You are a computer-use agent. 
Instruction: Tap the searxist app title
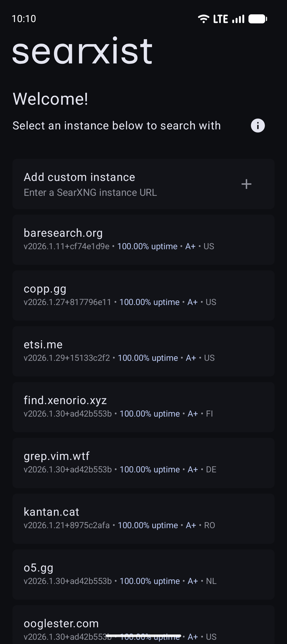point(82,51)
